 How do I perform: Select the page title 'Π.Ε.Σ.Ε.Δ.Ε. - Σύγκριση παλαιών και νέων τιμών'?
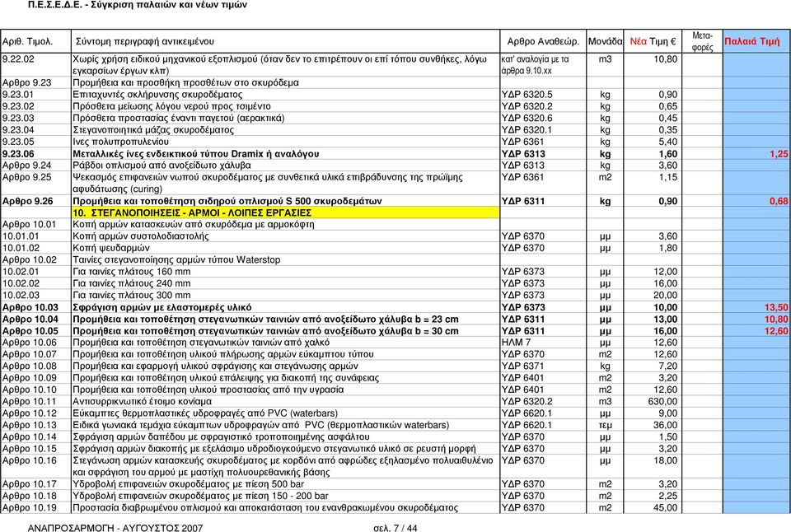138,5
